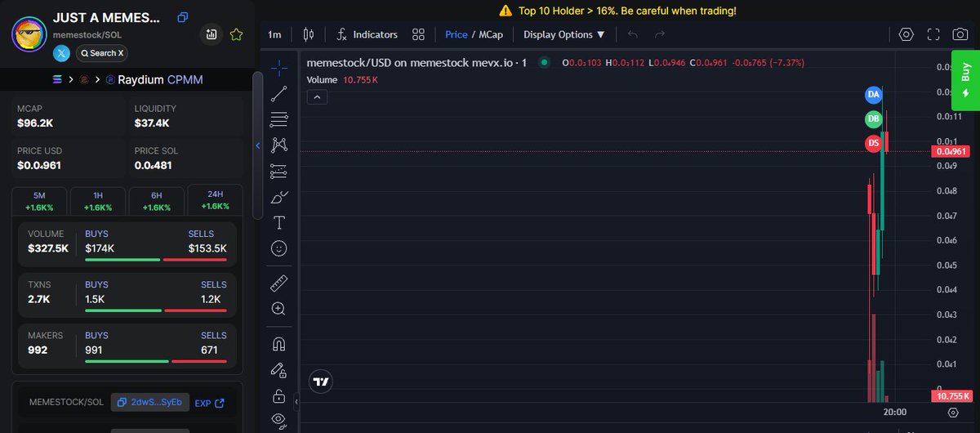Screen dimensions: 980x433
Task: Expand the Display Options dropdown
Action: click(x=564, y=34)
